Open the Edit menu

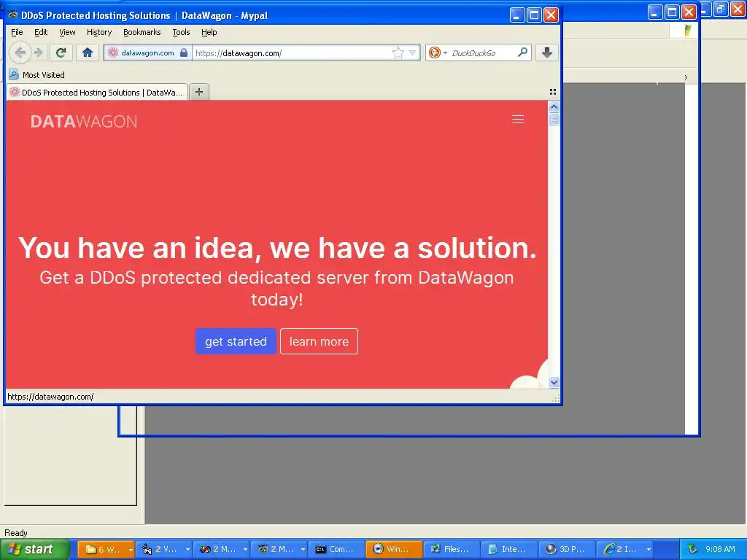tap(41, 32)
